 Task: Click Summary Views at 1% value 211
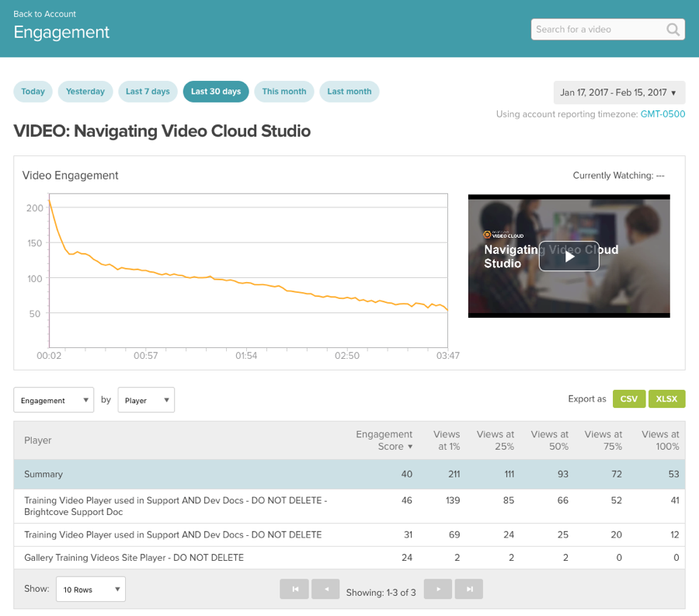click(x=454, y=475)
